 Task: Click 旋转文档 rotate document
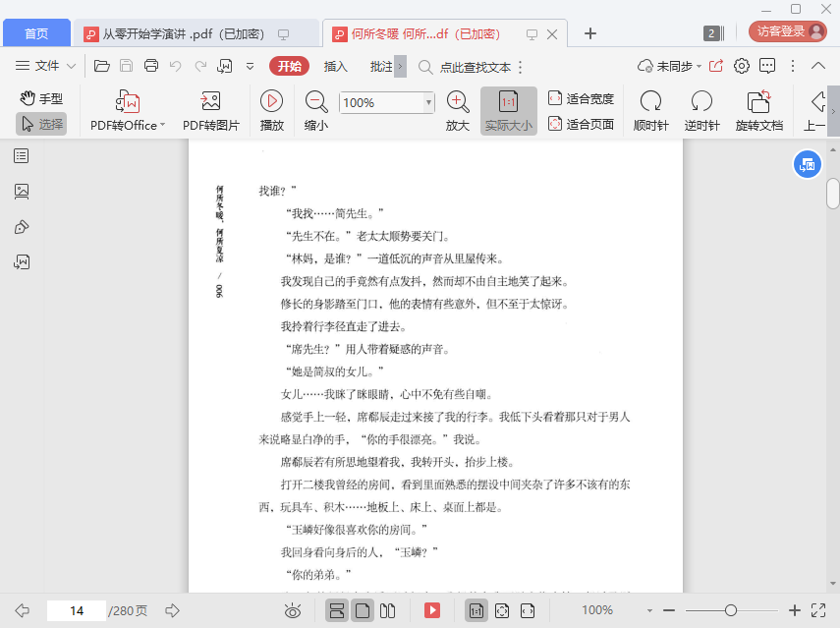pos(759,111)
